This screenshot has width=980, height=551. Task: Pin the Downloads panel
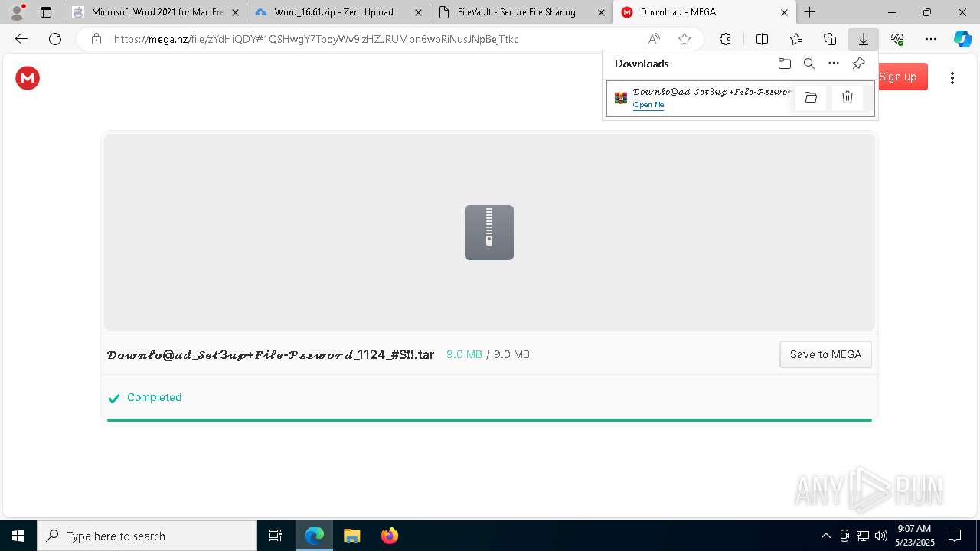tap(858, 64)
